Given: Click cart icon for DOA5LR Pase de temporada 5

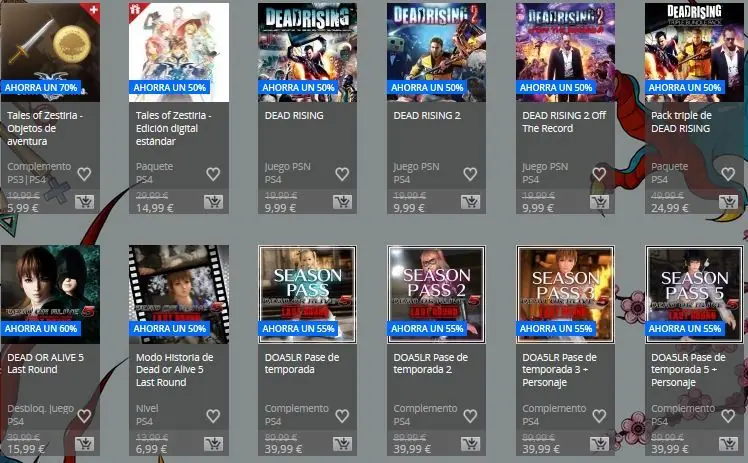Looking at the screenshot, I should [728, 444].
